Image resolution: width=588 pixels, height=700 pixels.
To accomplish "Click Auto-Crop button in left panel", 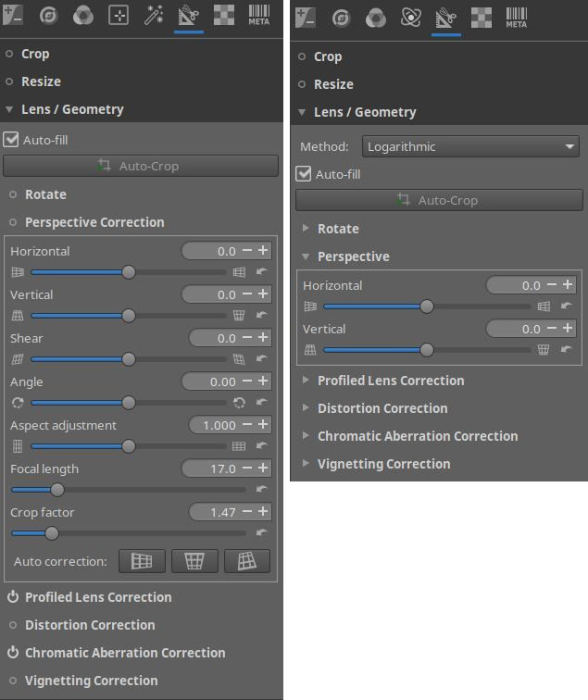I will tap(141, 166).
